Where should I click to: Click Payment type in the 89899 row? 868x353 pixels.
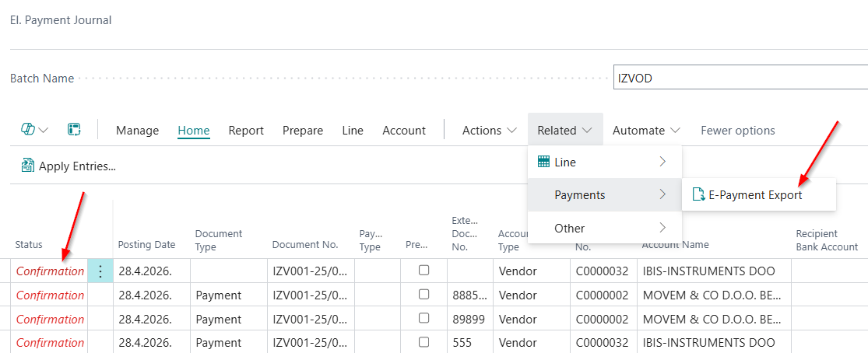(x=218, y=320)
